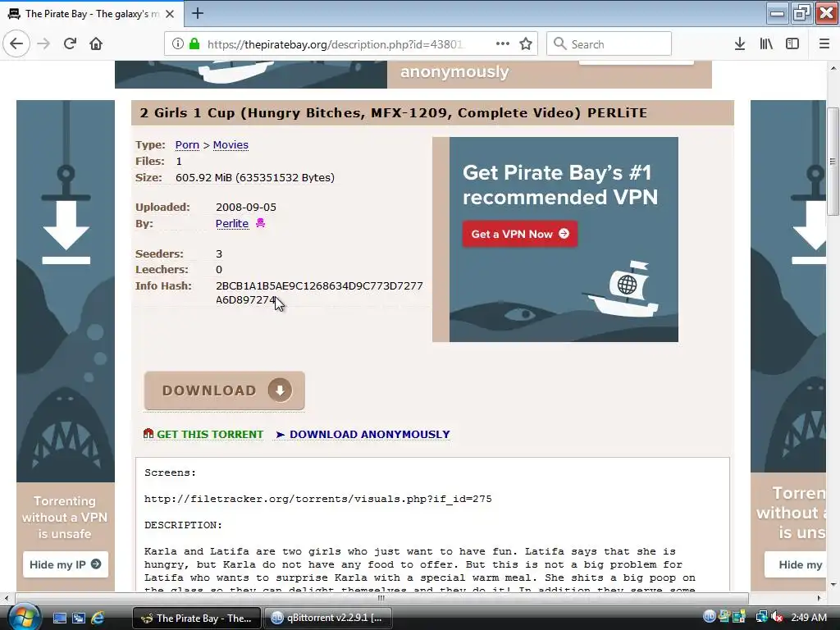Go back to the previous page

[x=16, y=43]
